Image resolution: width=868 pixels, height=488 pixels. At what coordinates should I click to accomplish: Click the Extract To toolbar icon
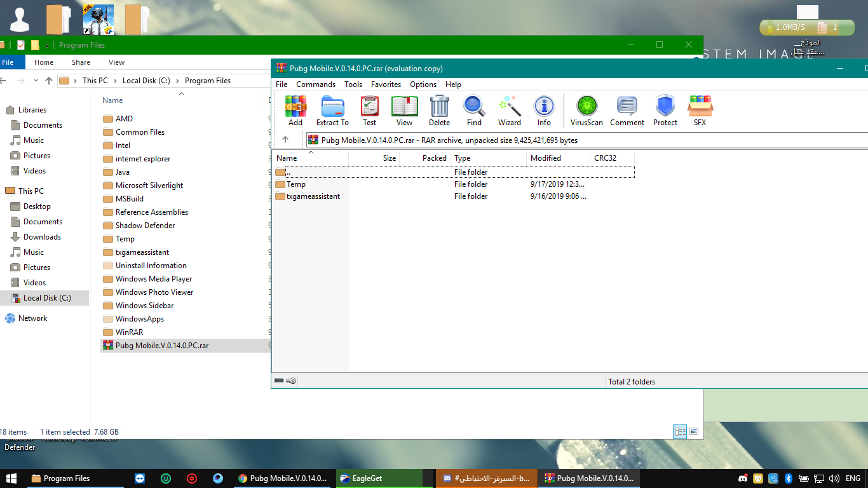tap(332, 111)
